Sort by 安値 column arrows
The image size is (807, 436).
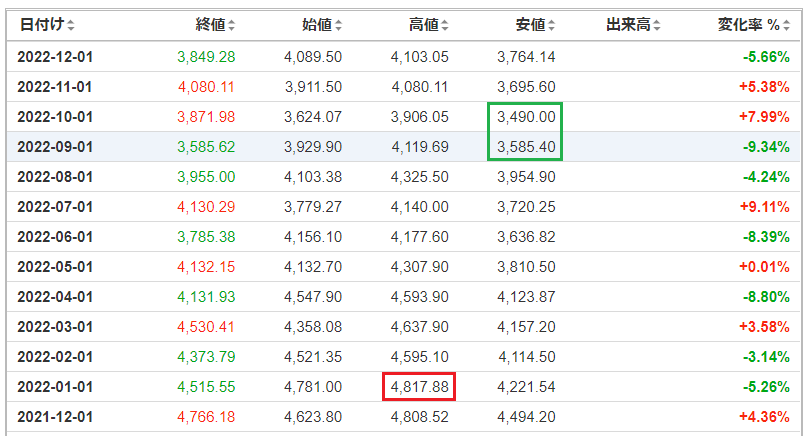[x=551, y=25]
